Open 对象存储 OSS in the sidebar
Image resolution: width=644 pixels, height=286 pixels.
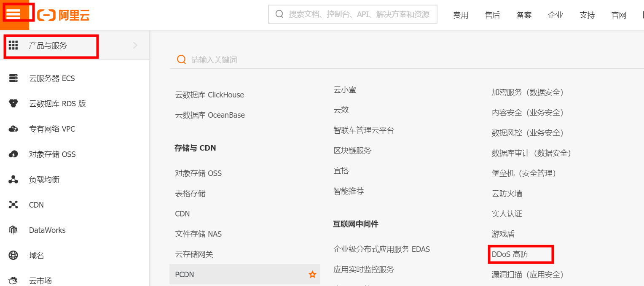[52, 154]
